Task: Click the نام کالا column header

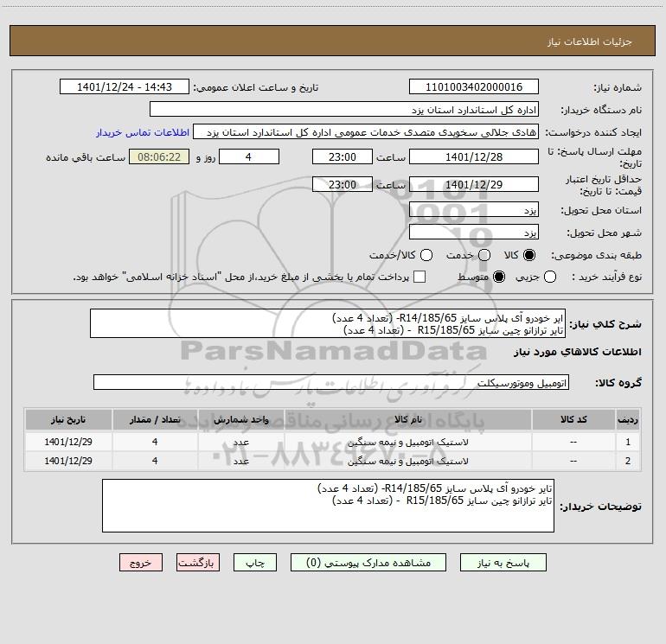Action: coord(407,420)
